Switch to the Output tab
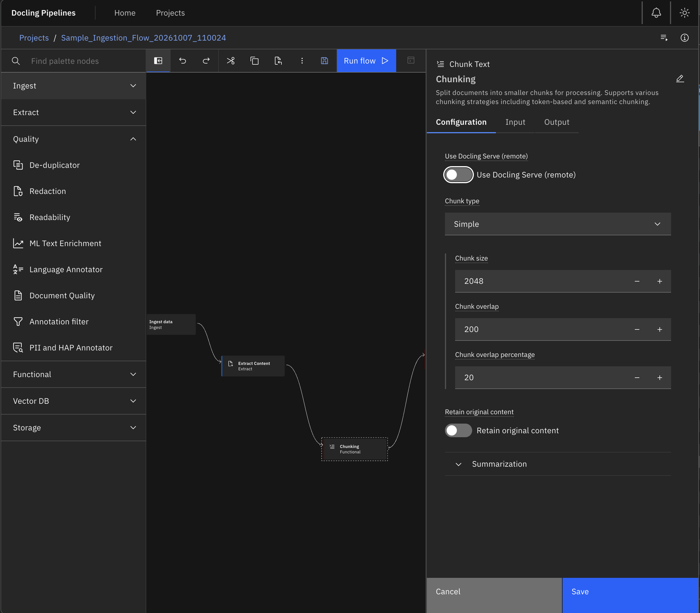The image size is (700, 613). [556, 122]
